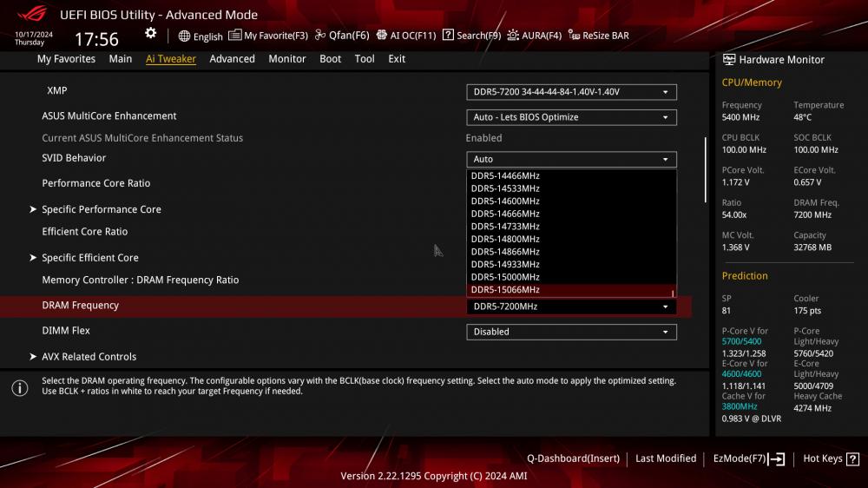
Task: Select Memory Controller : DRAM Frequency Ratio row
Action: pos(141,280)
